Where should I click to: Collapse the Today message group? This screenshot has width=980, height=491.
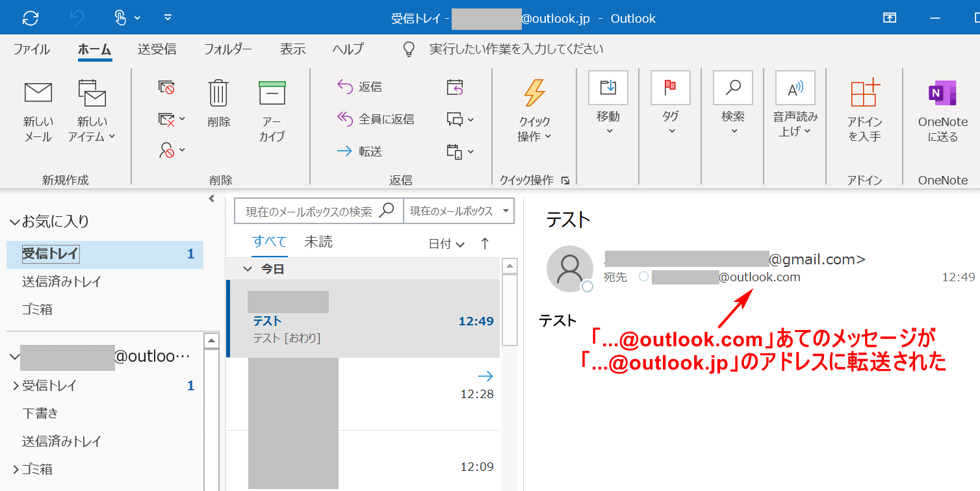pos(246,269)
